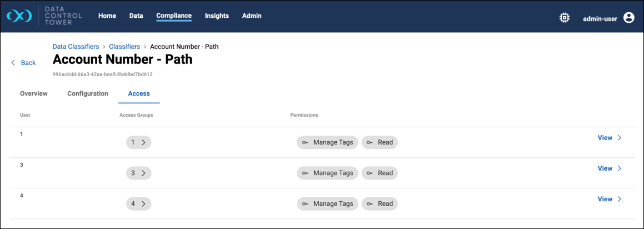Click the chevron next to user 4 View
The image size is (644, 229).
[620, 199]
